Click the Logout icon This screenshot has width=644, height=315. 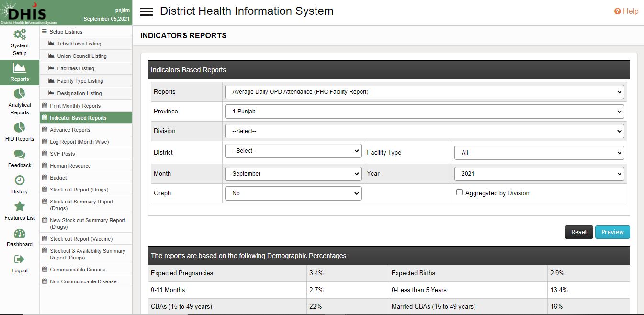click(x=20, y=259)
